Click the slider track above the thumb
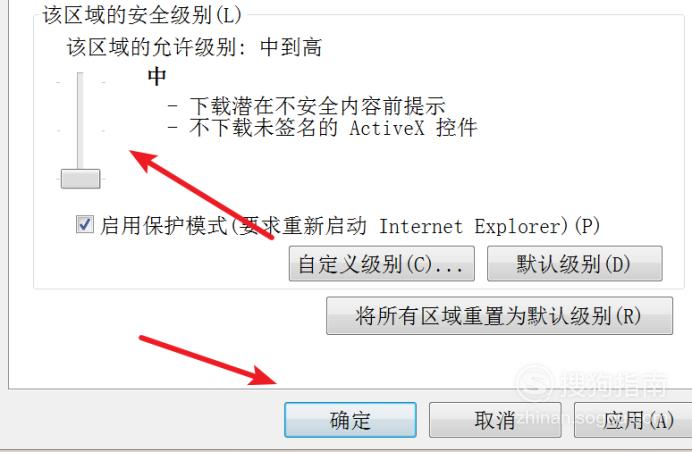The height and width of the screenshot is (452, 692). (80, 121)
